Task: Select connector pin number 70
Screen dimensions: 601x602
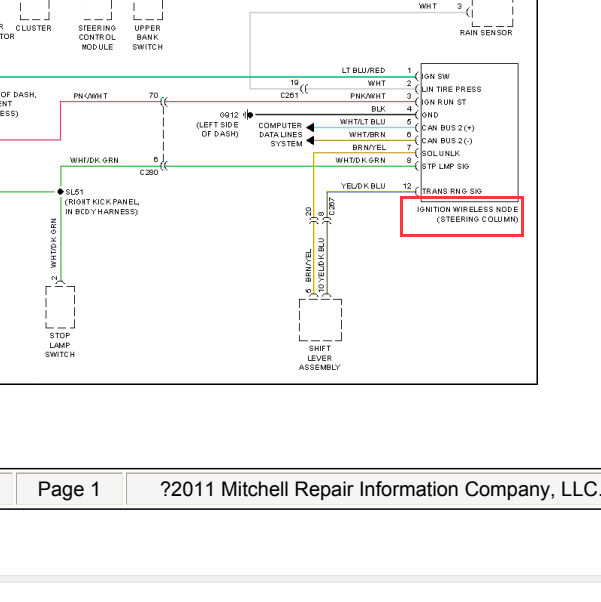Action: [154, 95]
